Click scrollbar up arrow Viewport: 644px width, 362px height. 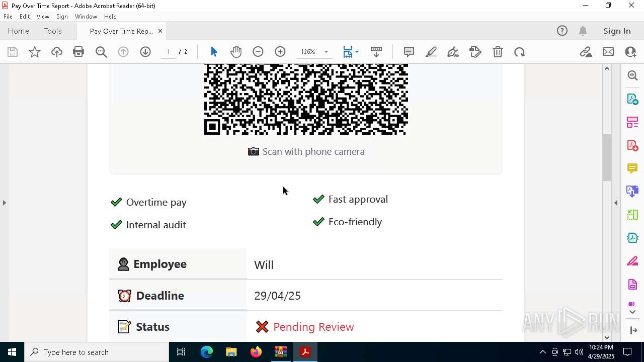pos(607,68)
